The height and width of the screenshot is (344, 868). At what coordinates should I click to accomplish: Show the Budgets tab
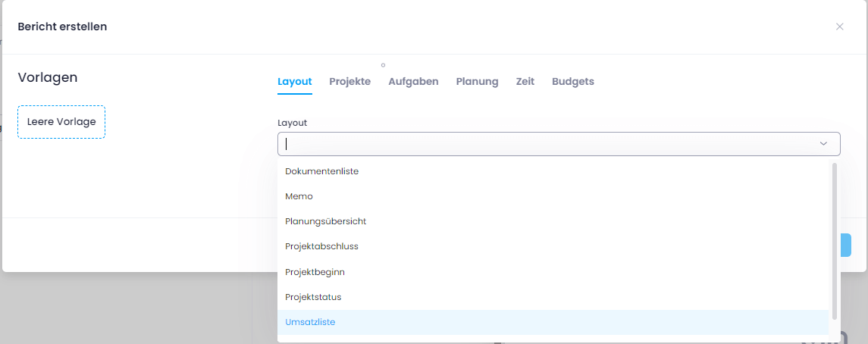[572, 82]
